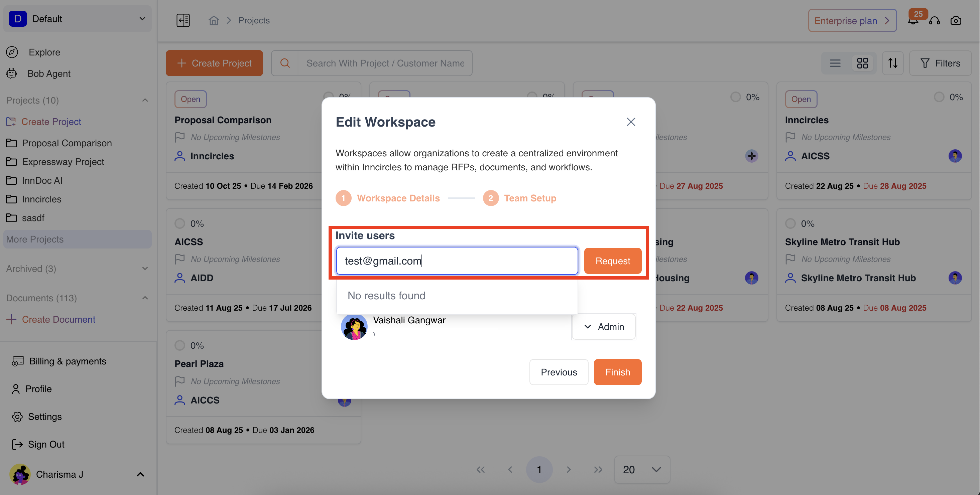Toggle progress circle on Pearl Plaza card
Screen dimensions: 980x495
(x=179, y=346)
